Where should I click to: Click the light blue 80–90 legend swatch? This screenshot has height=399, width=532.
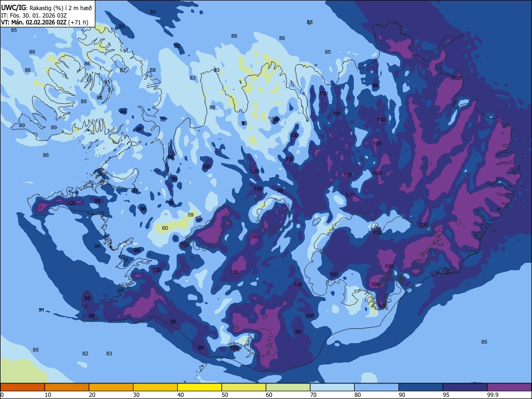pyautogui.click(x=377, y=387)
